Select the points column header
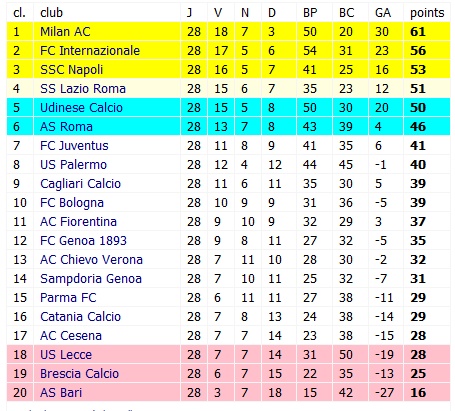Screen dimensions: 455x411 click(427, 13)
